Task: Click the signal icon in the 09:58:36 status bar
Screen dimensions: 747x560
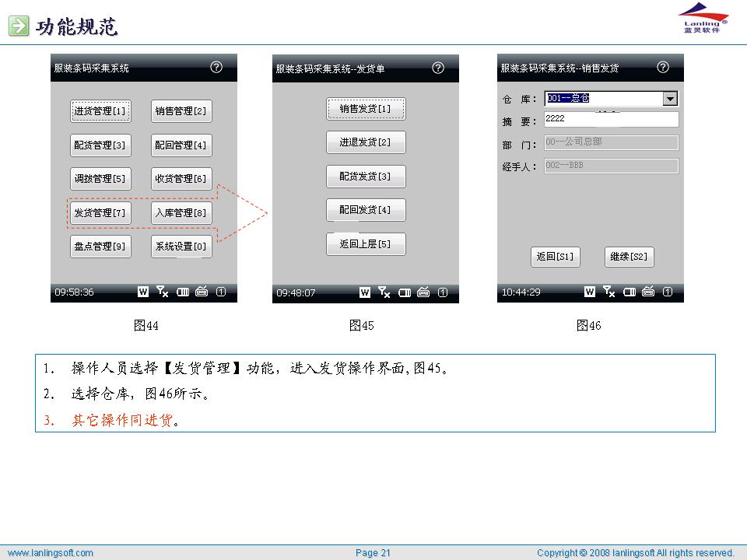Action: coord(162,292)
